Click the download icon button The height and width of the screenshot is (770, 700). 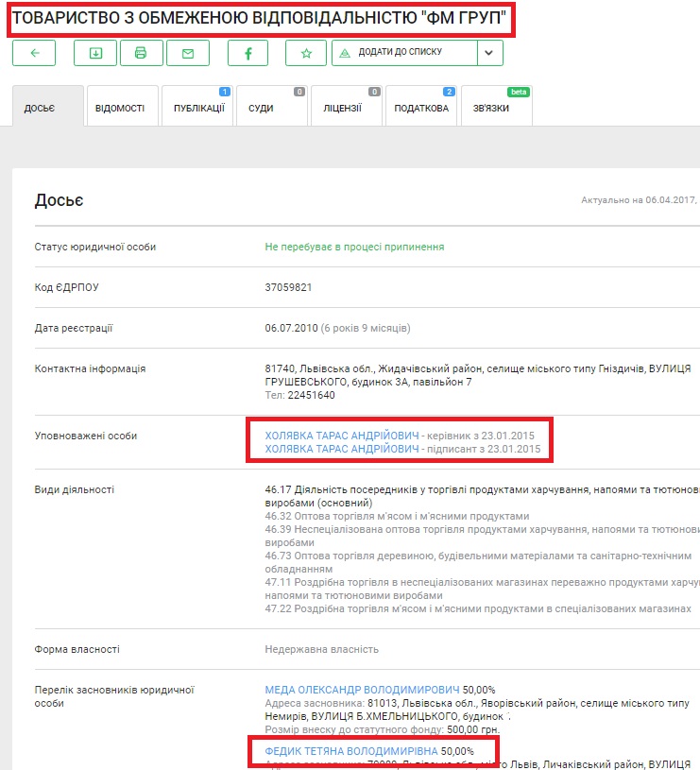tap(95, 53)
